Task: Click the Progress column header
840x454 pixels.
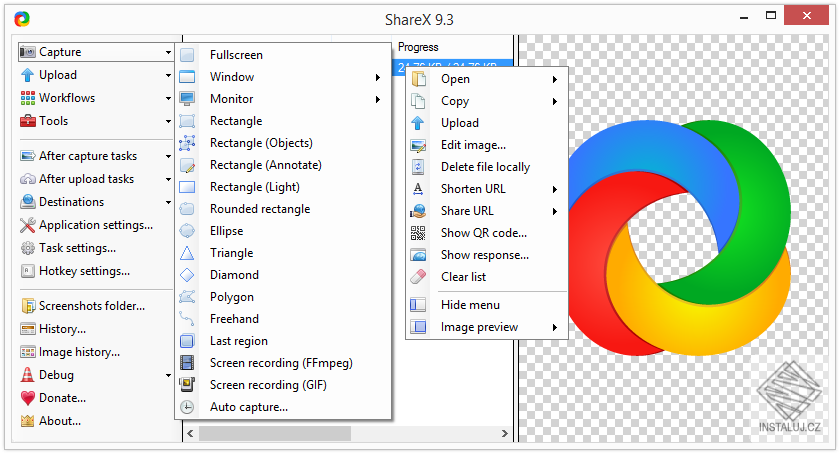Action: (453, 47)
